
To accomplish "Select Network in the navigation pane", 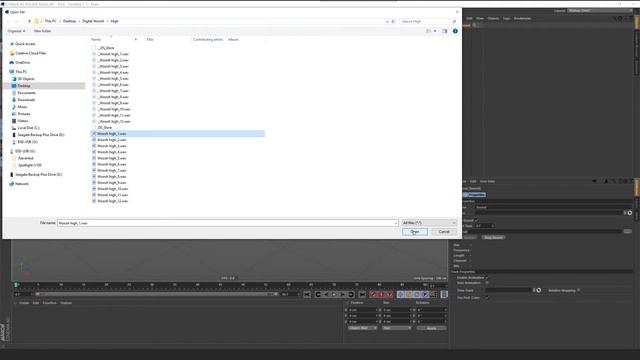I will (x=22, y=184).
